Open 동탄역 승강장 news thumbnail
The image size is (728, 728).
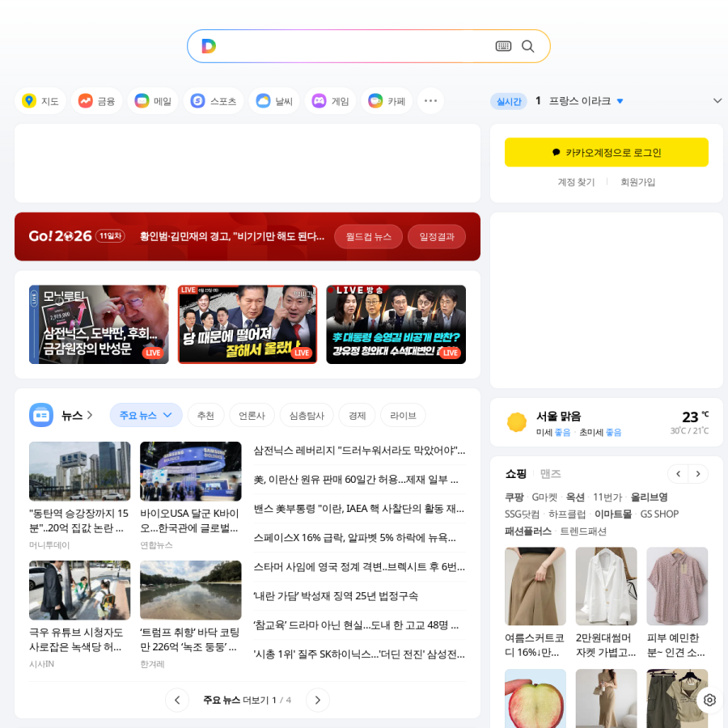(x=80, y=472)
